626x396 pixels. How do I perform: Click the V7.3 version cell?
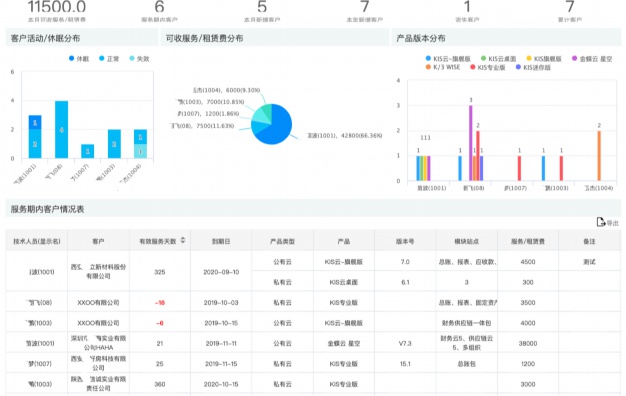click(405, 343)
